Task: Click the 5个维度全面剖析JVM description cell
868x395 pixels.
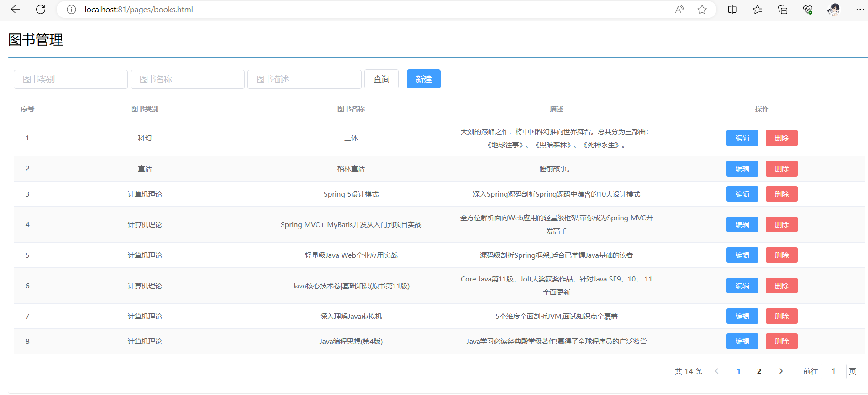Action: coord(557,317)
